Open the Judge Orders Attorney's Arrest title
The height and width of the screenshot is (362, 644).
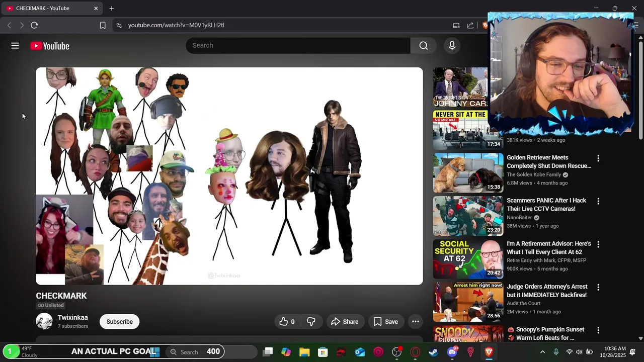coord(547,291)
